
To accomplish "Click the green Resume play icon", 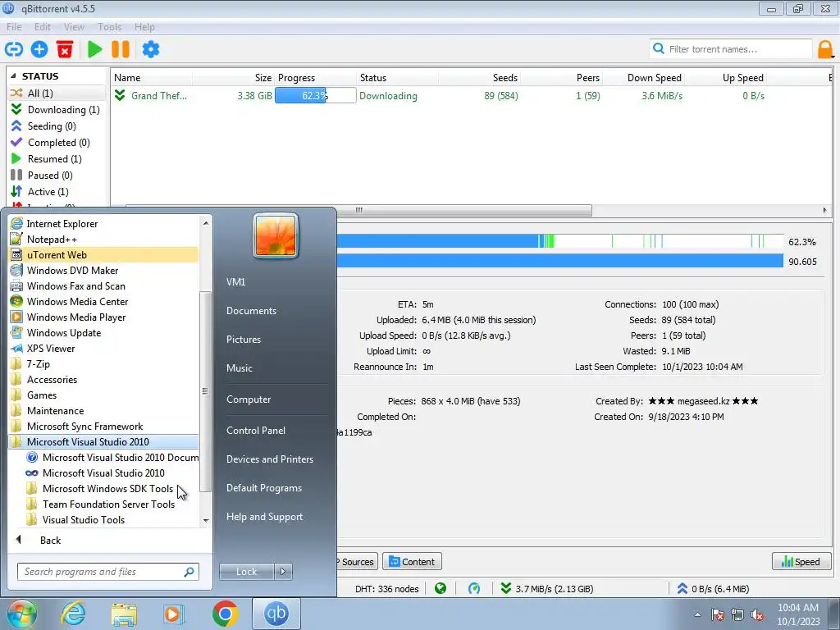I will coord(95,49).
